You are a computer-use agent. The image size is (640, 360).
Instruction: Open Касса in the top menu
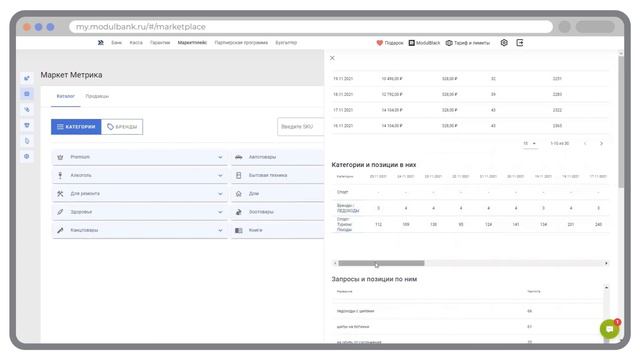tap(136, 43)
